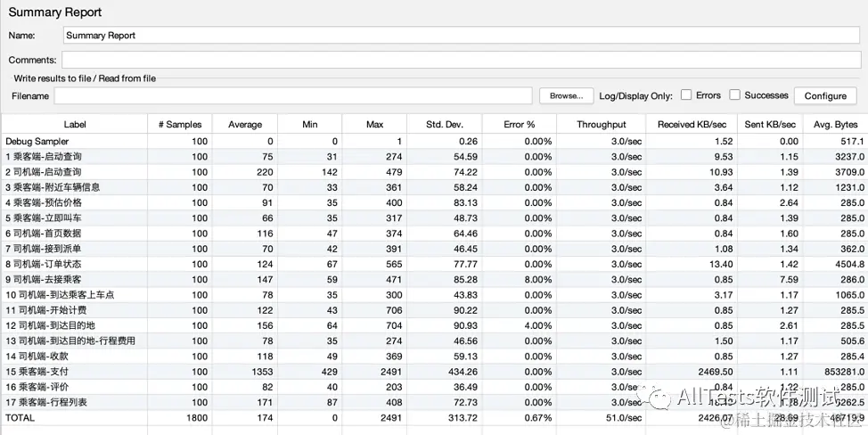Select the '5 乘客端-立即叫车' row
This screenshot has height=435, width=868.
click(x=434, y=218)
